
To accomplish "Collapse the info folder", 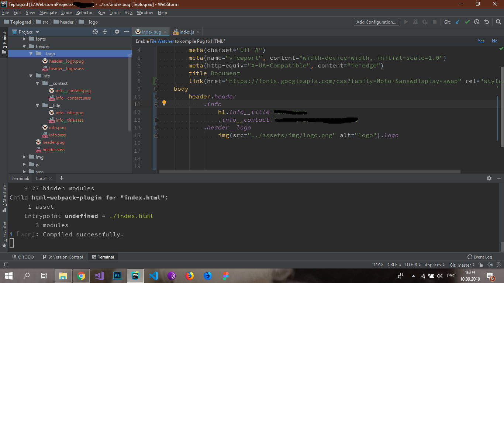I will [31, 76].
